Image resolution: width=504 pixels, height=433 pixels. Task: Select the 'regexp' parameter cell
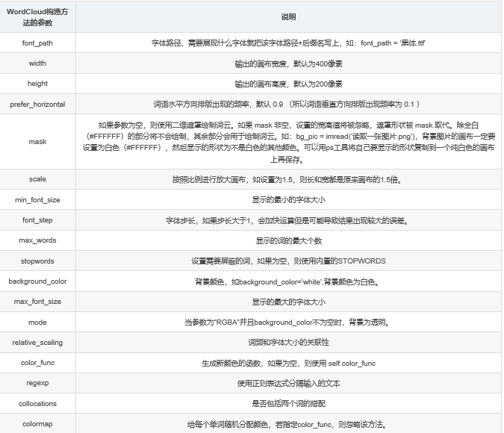point(37,383)
